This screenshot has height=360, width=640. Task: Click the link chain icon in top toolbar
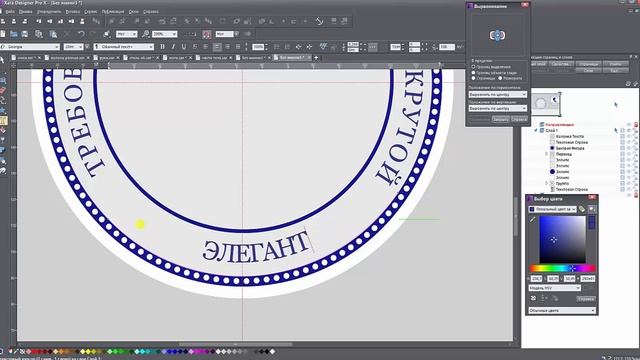pos(320,21)
